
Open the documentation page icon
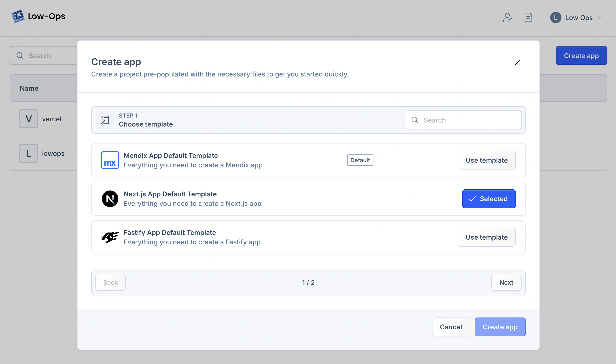(528, 18)
